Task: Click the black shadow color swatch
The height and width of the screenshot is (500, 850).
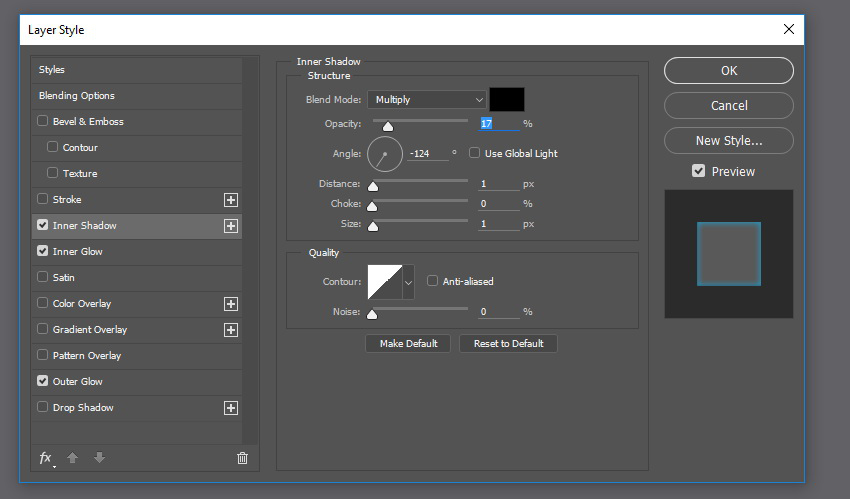Action: click(507, 100)
